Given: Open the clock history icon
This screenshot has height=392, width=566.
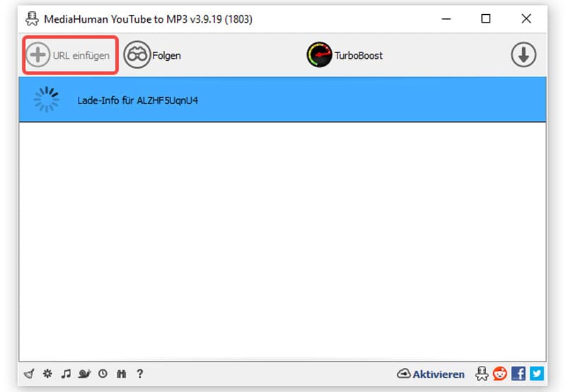Looking at the screenshot, I should point(103,374).
